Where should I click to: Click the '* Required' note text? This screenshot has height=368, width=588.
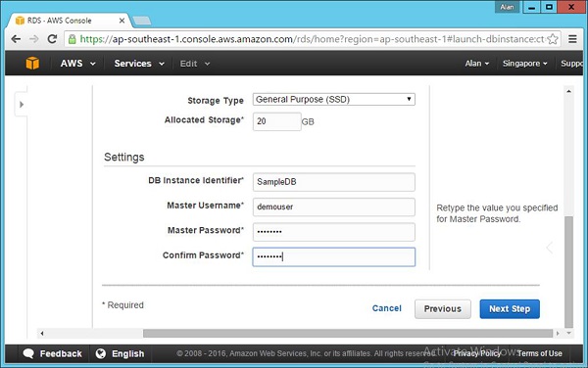(x=122, y=305)
